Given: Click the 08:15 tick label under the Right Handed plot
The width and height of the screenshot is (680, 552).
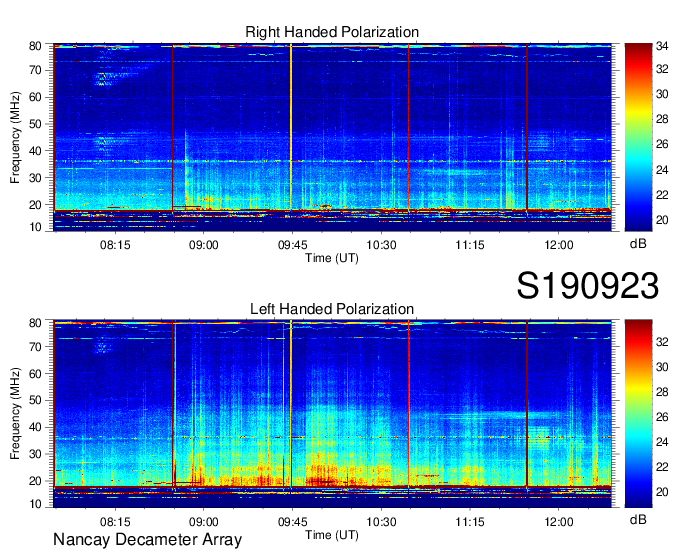Looking at the screenshot, I should pos(115,245).
